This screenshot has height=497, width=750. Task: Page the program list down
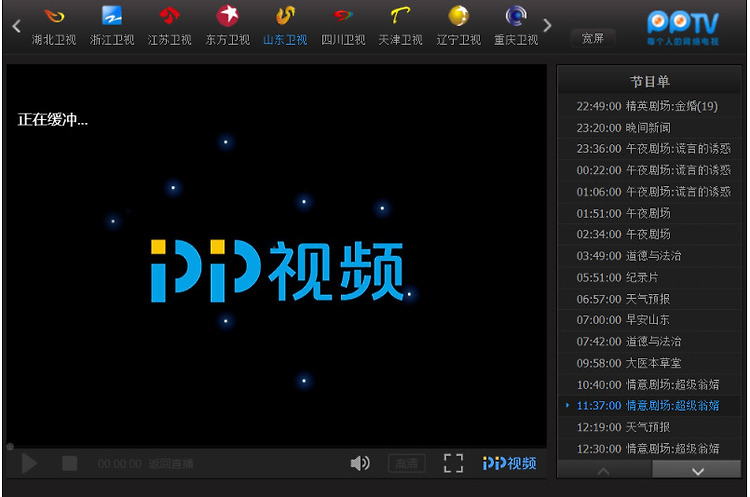(x=697, y=471)
